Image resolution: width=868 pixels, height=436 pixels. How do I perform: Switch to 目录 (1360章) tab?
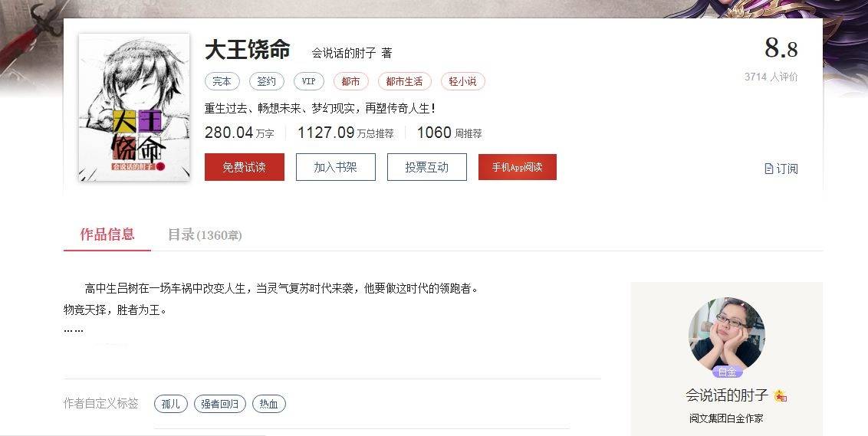pos(205,235)
